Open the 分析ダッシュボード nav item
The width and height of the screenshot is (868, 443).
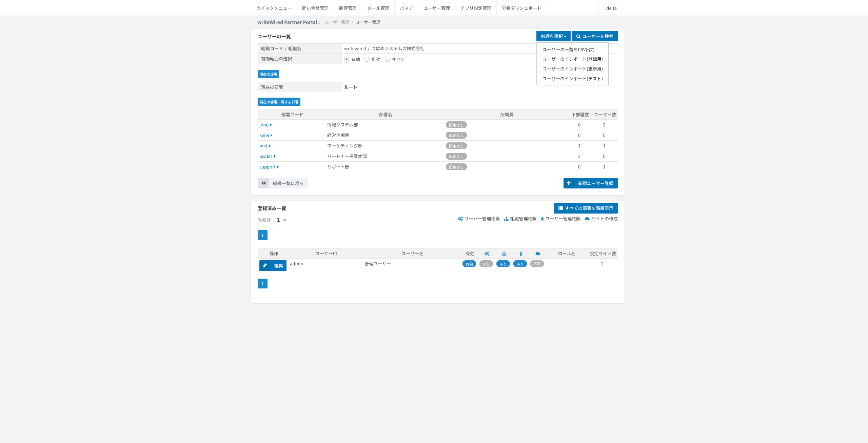click(521, 8)
